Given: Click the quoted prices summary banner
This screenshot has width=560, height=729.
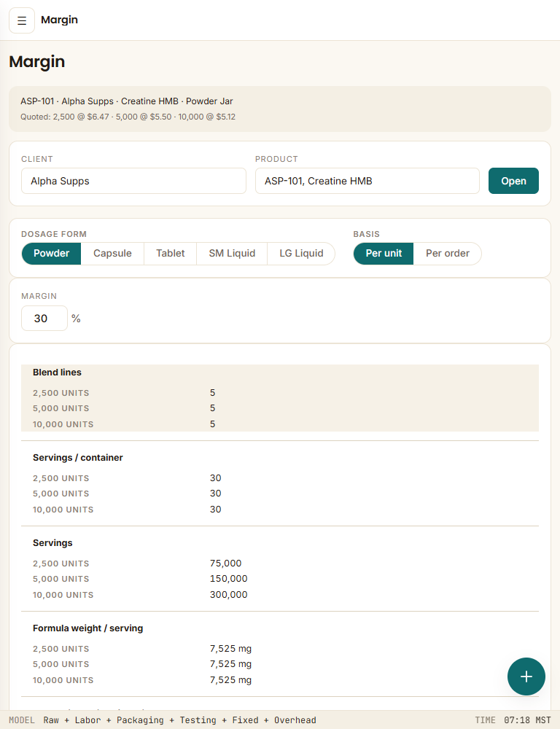Looking at the screenshot, I should (280, 109).
